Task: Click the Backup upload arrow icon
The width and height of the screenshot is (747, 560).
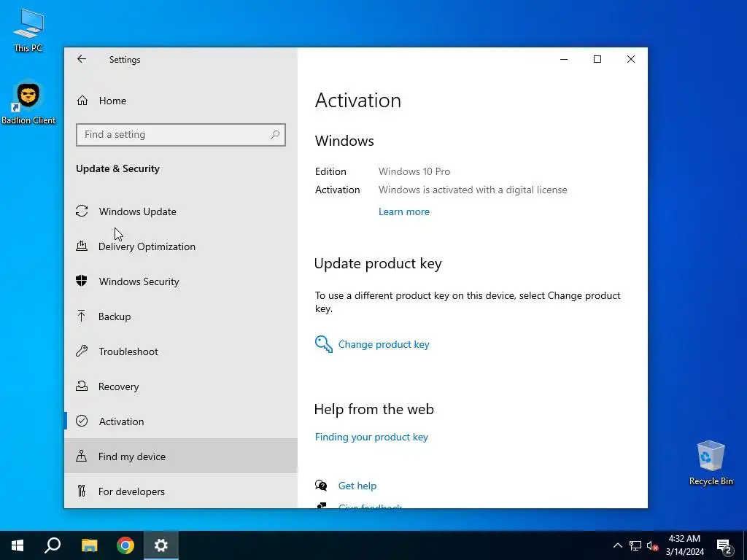Action: click(82, 316)
